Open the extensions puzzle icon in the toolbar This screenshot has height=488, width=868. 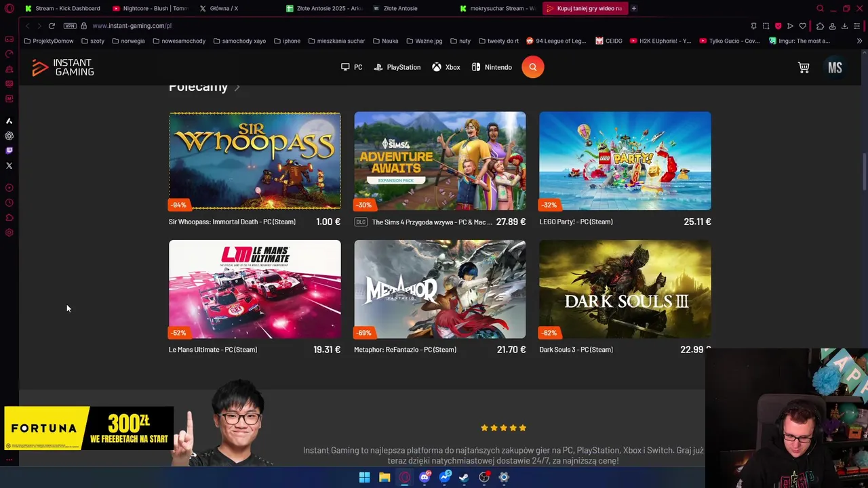point(820,26)
